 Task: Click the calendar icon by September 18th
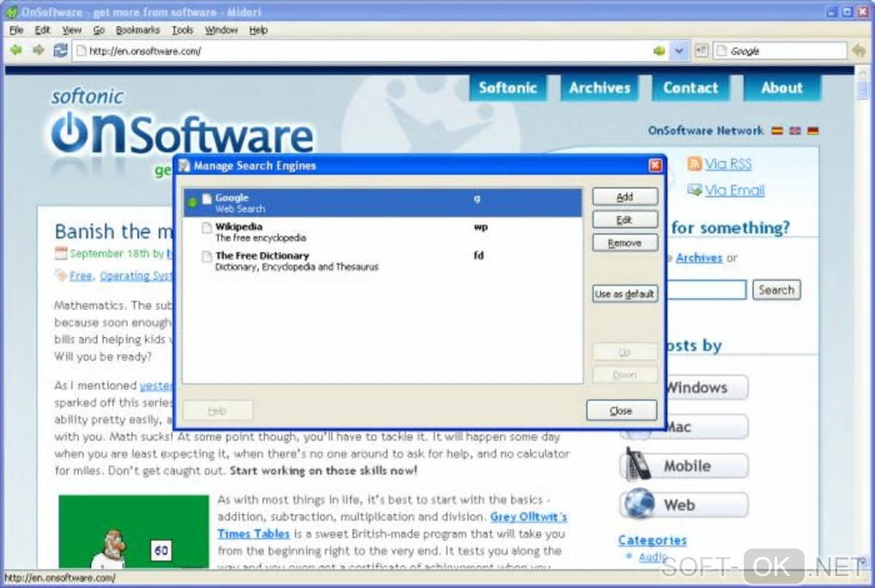[61, 254]
